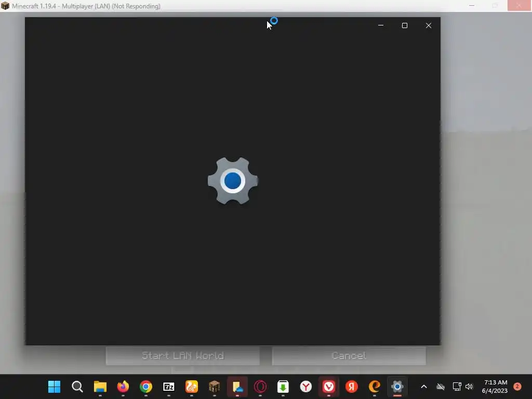Open UC Browser taskbar icon
This screenshot has width=532, height=399.
192,387
